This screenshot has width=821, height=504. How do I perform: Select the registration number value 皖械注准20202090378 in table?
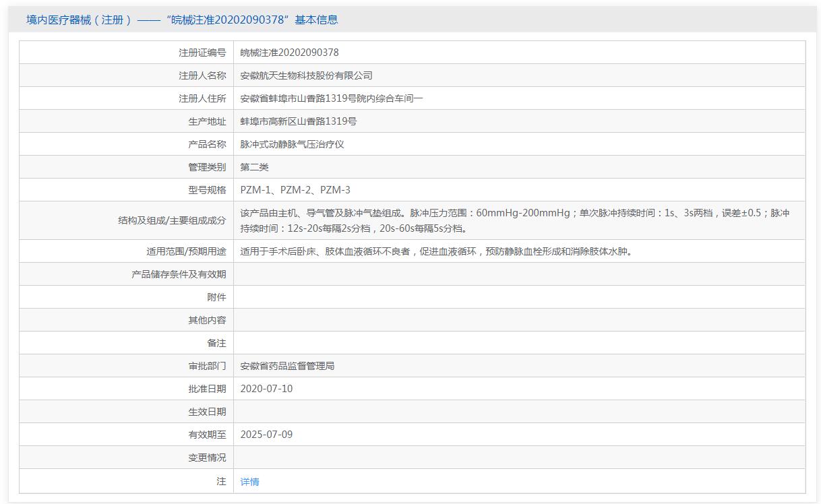click(289, 53)
